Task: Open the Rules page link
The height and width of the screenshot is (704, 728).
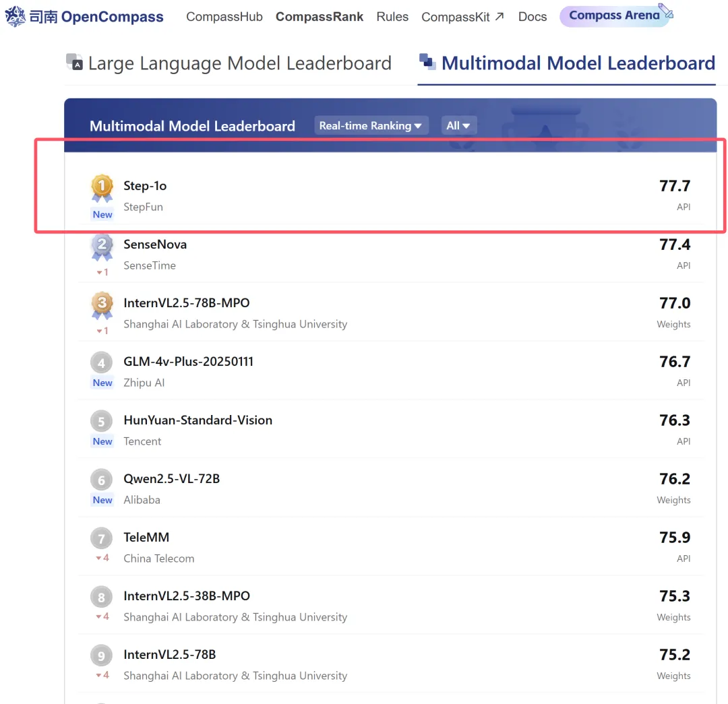Action: pyautogui.click(x=392, y=17)
